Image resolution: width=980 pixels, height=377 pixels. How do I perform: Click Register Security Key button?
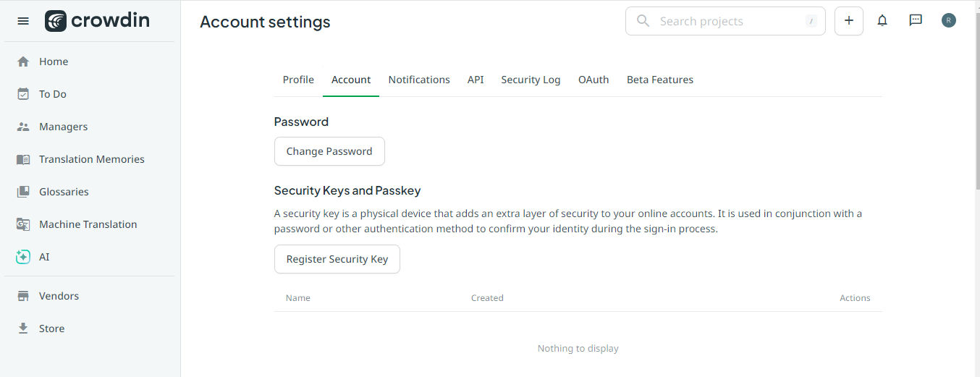click(337, 259)
